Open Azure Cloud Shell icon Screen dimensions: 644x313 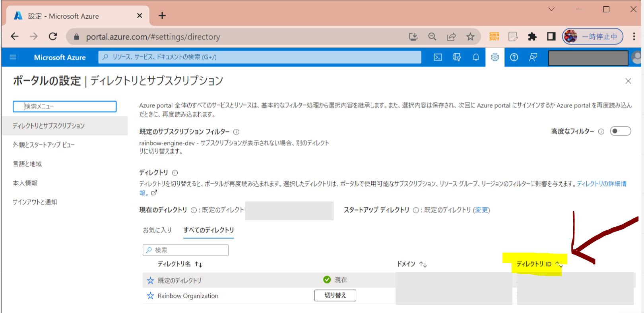[x=438, y=57]
